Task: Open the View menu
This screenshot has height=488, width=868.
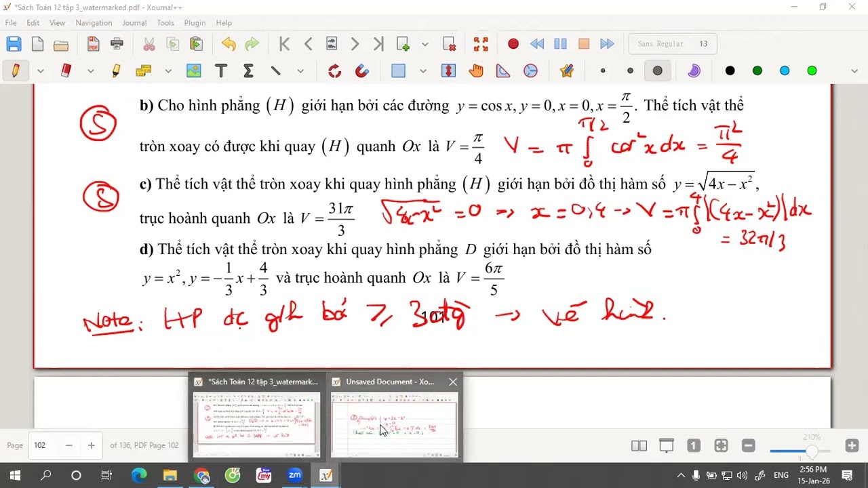Action: [57, 22]
